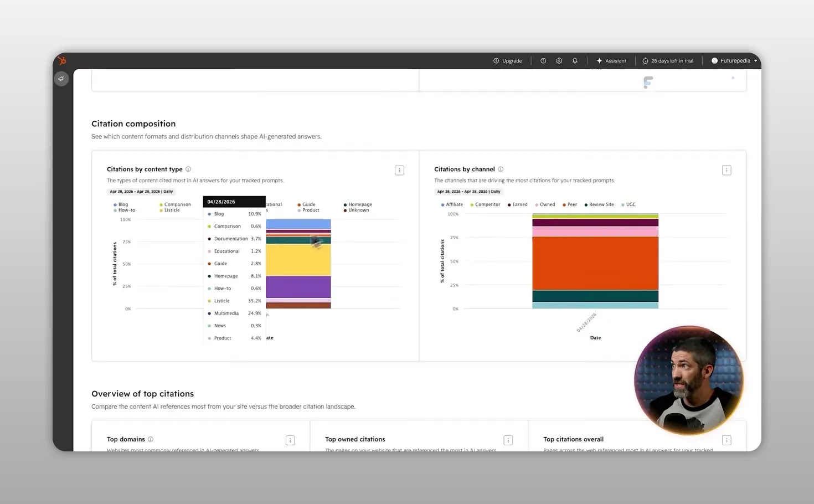Click the sidebar bookmarks icon
This screenshot has height=504, width=814.
point(61,79)
